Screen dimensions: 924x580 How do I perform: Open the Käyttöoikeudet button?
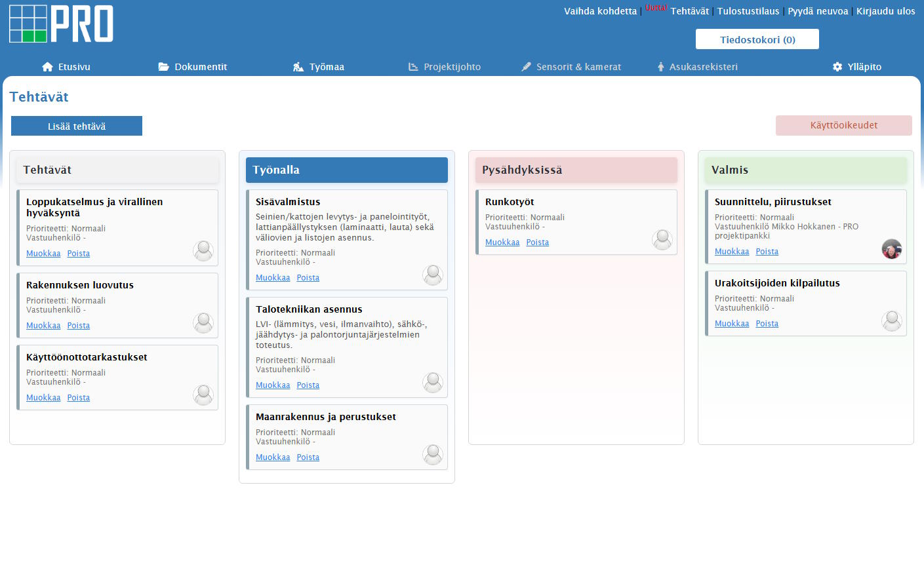[843, 125]
